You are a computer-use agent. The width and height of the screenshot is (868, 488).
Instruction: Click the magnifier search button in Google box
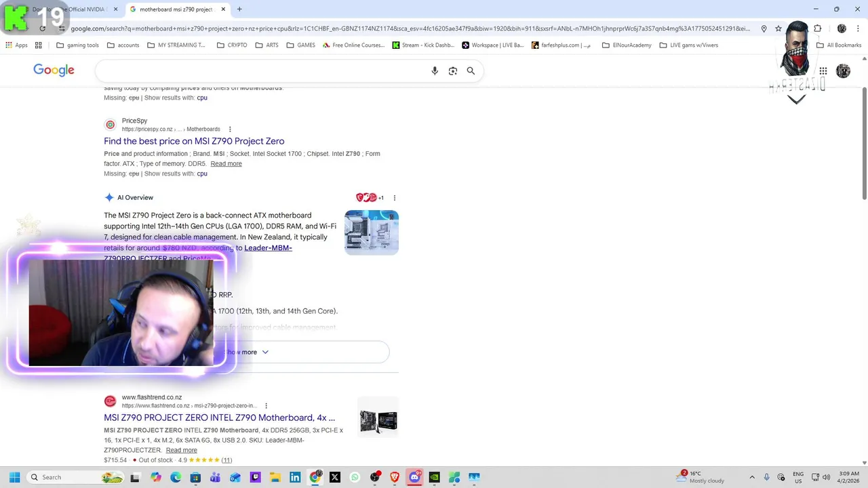pyautogui.click(x=471, y=70)
